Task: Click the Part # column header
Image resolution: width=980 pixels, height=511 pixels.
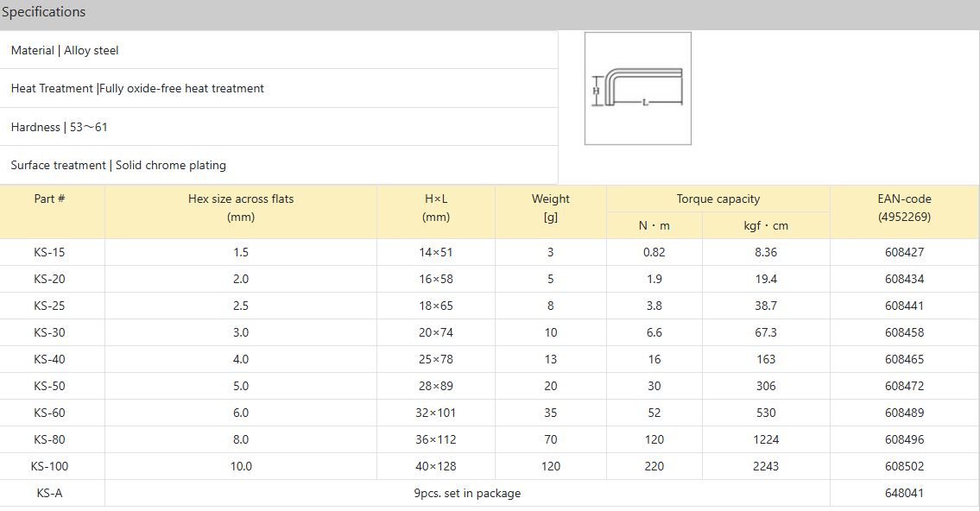Action: tap(49, 199)
